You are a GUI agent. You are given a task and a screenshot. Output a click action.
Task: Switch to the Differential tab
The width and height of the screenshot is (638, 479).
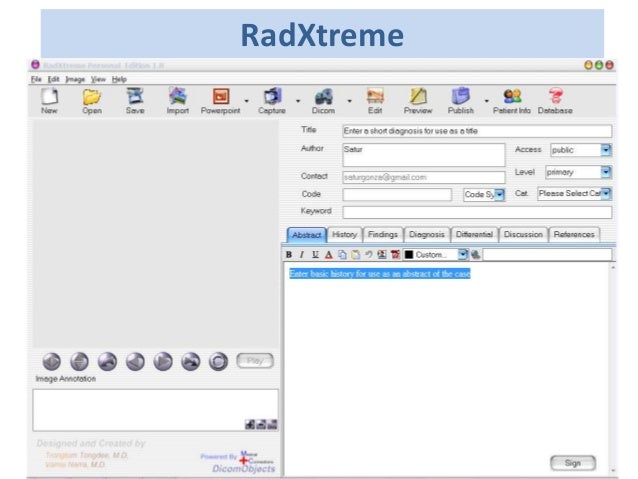474,235
